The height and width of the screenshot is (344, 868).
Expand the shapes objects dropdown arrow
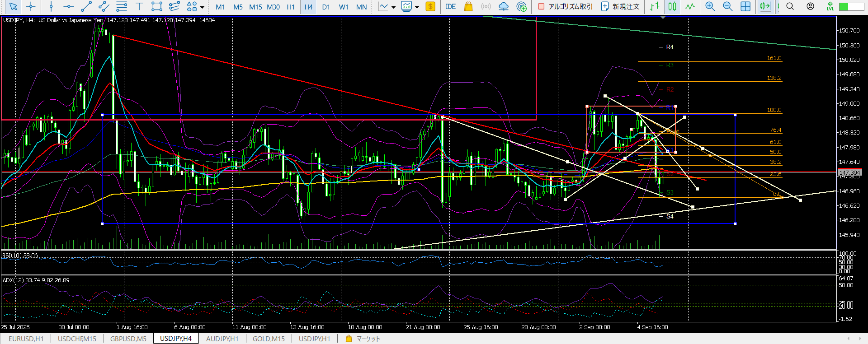tap(202, 7)
